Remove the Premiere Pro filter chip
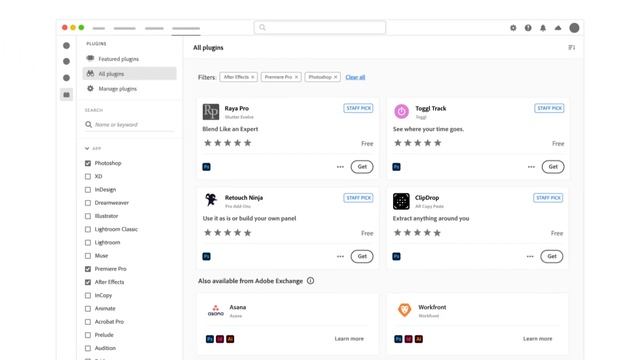 tap(296, 77)
